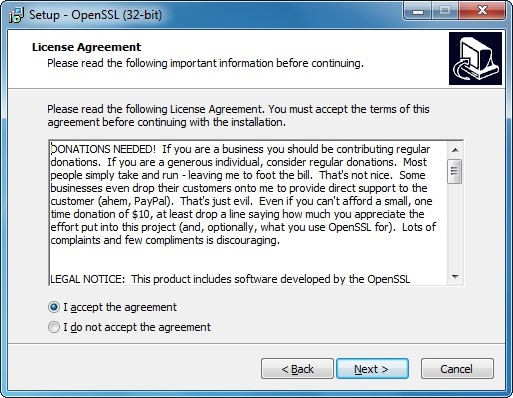
Task: Click the Next button to continue
Action: [x=372, y=369]
